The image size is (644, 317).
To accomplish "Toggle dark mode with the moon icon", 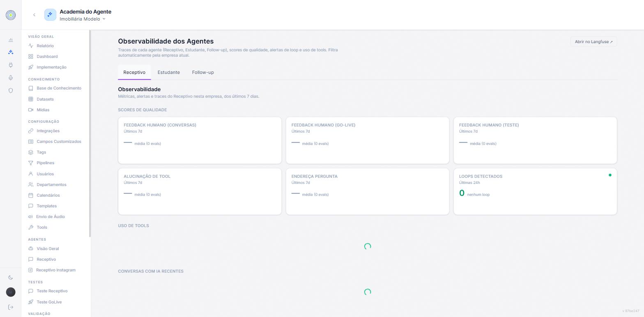I will pos(11,278).
